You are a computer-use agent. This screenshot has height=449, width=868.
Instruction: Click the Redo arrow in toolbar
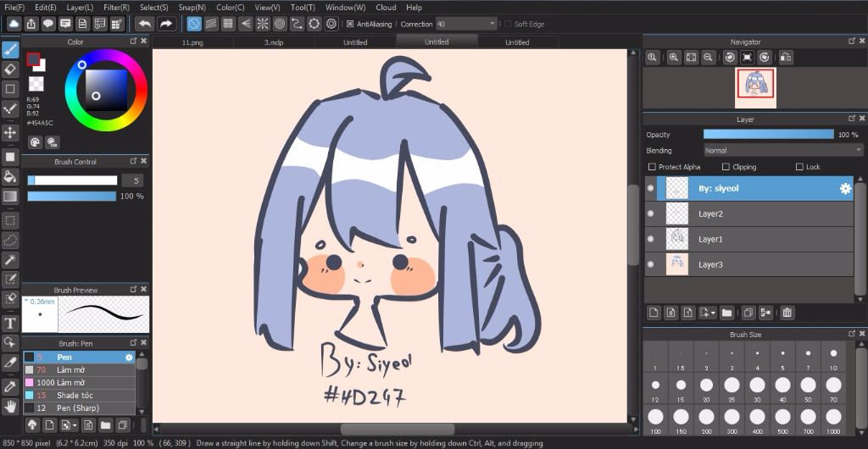pos(165,24)
